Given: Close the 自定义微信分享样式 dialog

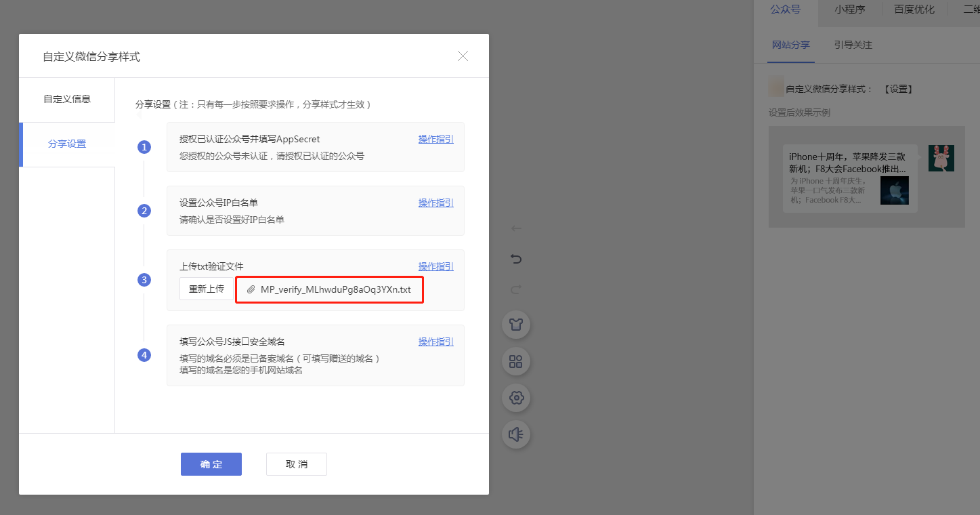Looking at the screenshot, I should [x=463, y=56].
